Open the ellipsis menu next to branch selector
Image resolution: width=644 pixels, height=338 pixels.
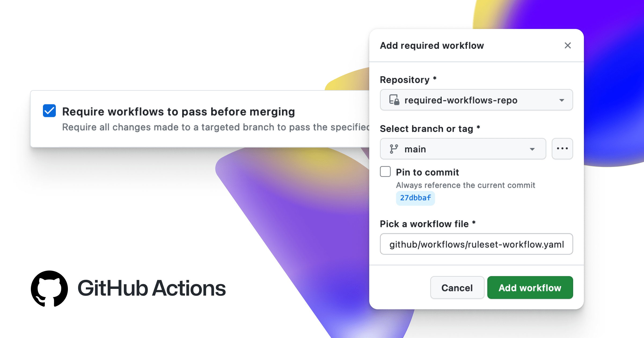click(x=562, y=149)
